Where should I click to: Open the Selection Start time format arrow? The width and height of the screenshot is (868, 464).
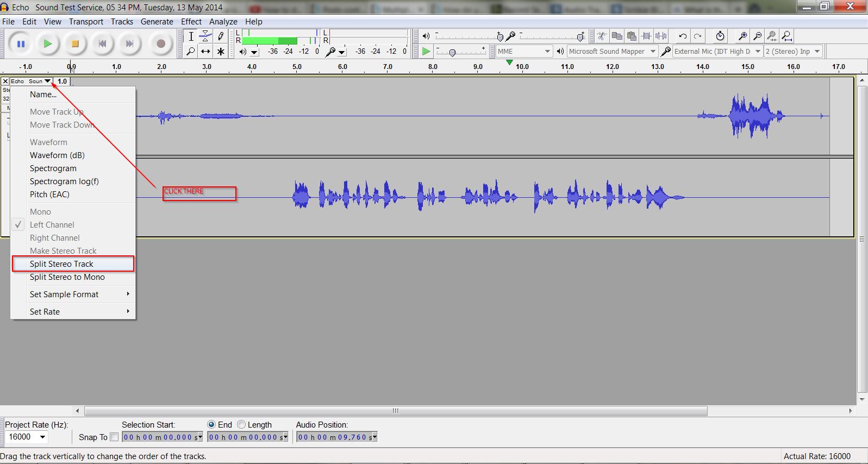(199, 437)
